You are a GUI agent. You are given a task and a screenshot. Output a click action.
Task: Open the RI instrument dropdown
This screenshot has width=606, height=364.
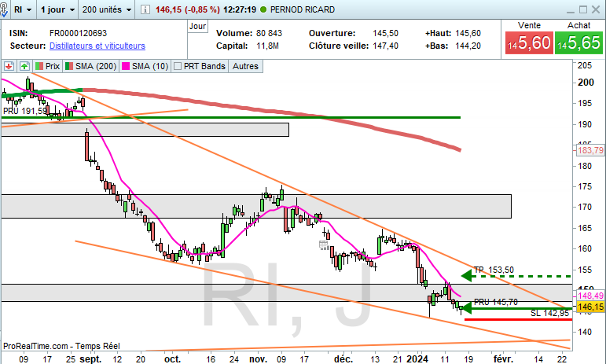(x=23, y=9)
